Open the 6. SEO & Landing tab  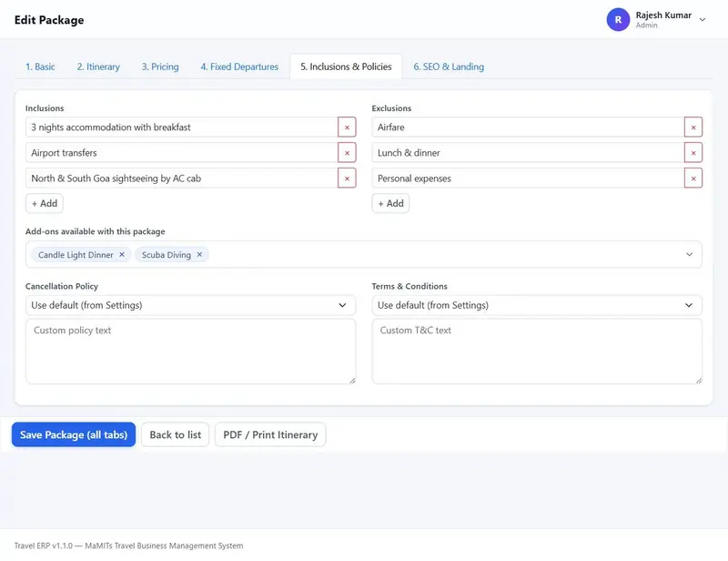pyautogui.click(x=449, y=66)
